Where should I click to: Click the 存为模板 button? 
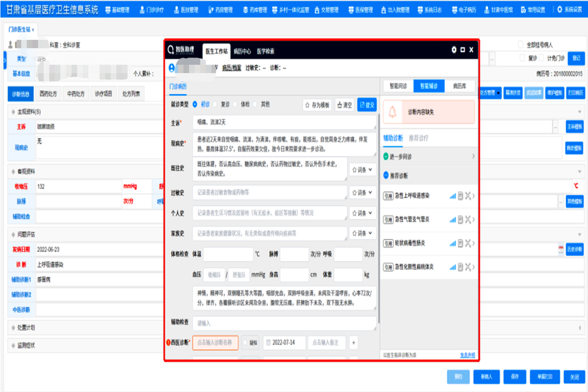[318, 105]
